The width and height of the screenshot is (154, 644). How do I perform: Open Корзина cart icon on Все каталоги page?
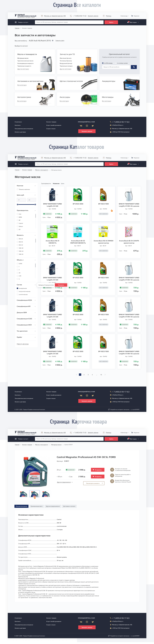point(132,16)
